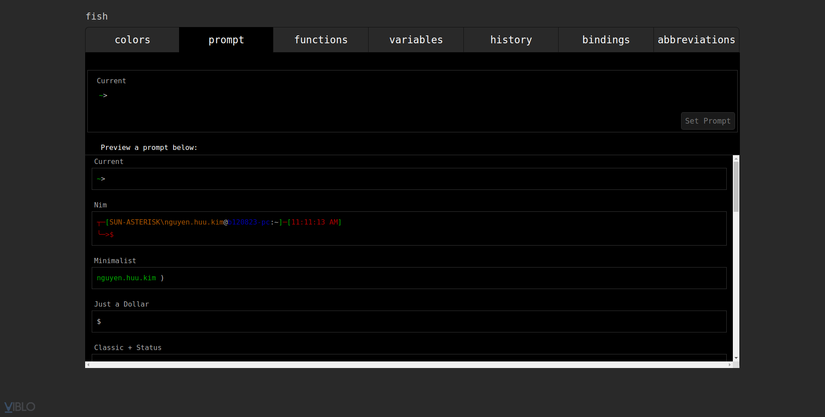This screenshot has height=417, width=825.
Task: Click the timestamp in the Nim prompt
Action: (315, 222)
